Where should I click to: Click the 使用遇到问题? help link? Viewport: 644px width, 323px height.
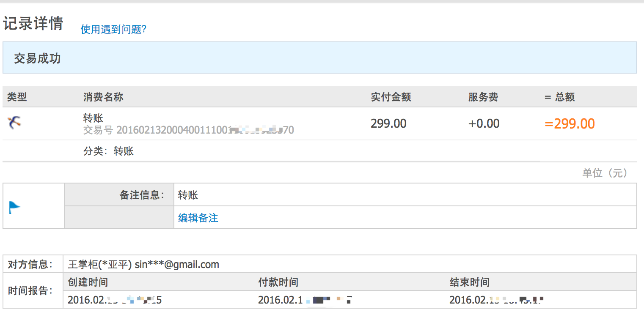click(x=113, y=29)
